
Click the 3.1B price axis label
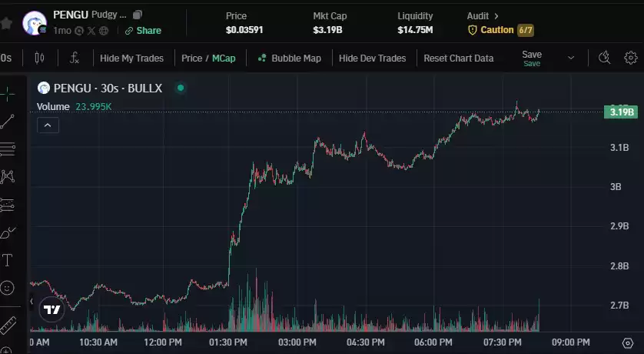619,147
